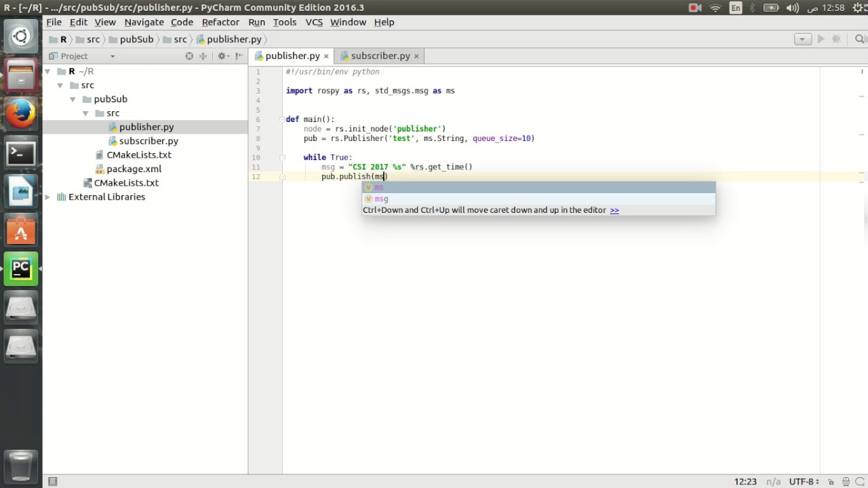Open the View menu
The width and height of the screenshot is (868, 488).
pos(105,22)
